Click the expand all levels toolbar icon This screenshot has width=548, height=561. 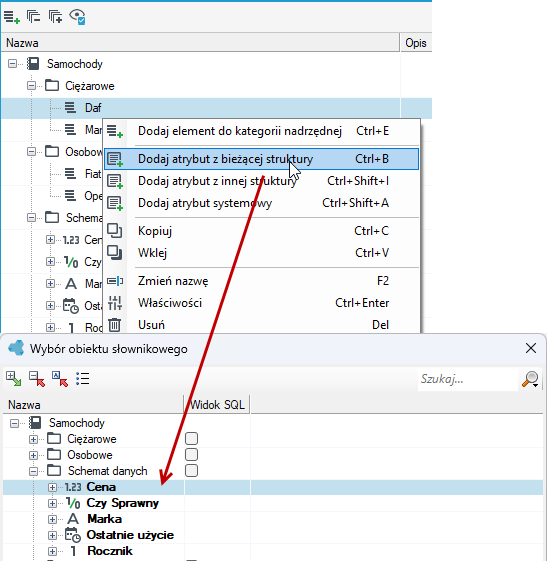pyautogui.click(x=55, y=16)
